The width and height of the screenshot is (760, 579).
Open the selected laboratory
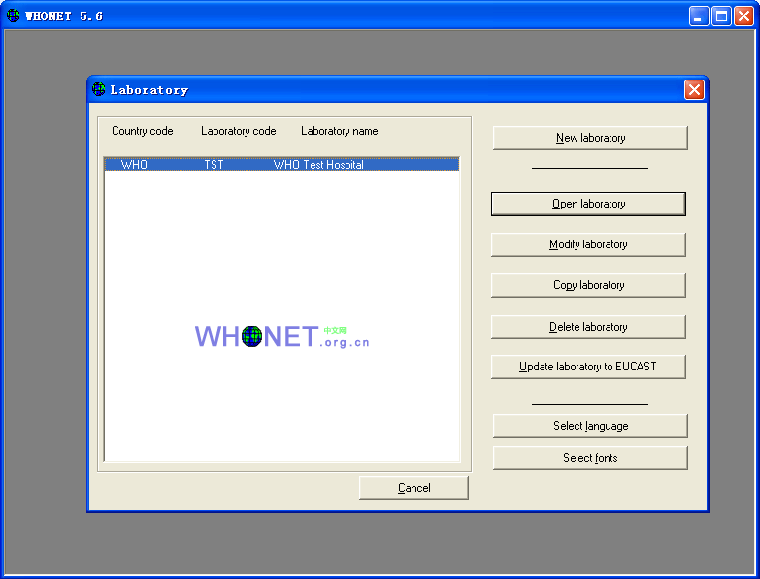[588, 204]
